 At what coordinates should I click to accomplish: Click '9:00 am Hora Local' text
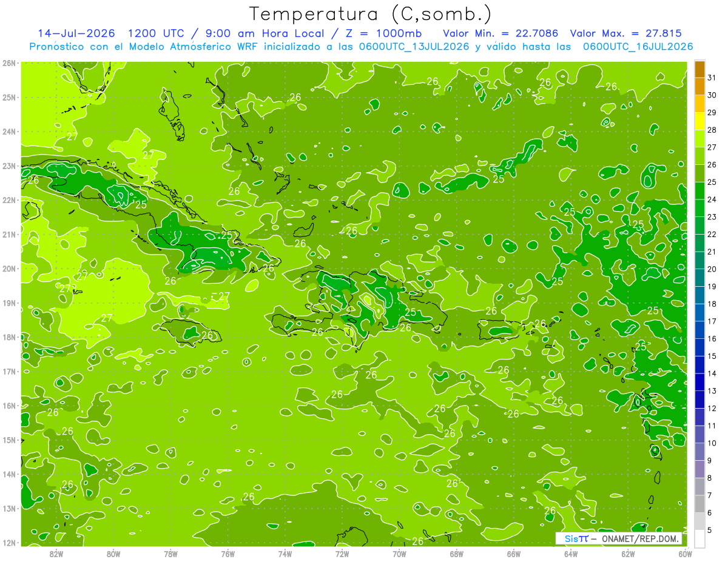(x=266, y=33)
